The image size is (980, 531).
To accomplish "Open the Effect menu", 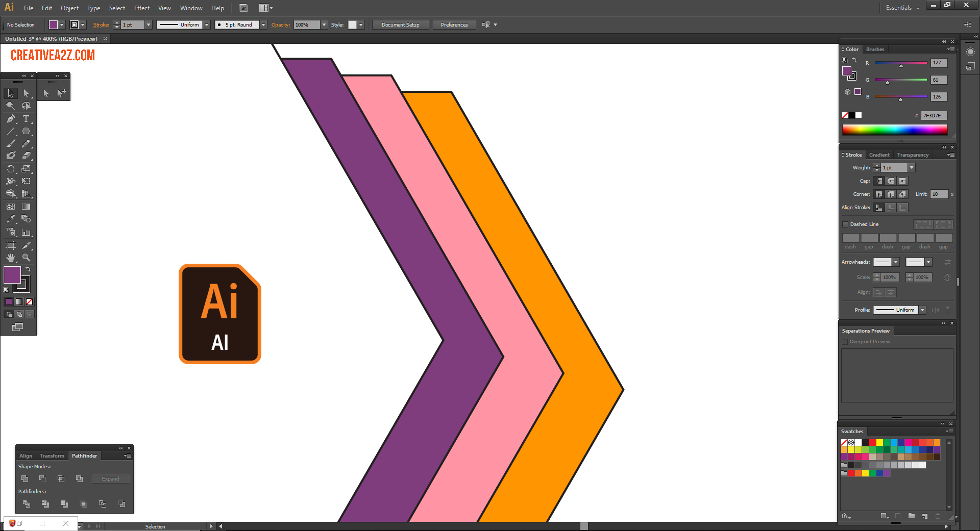I will (x=142, y=8).
